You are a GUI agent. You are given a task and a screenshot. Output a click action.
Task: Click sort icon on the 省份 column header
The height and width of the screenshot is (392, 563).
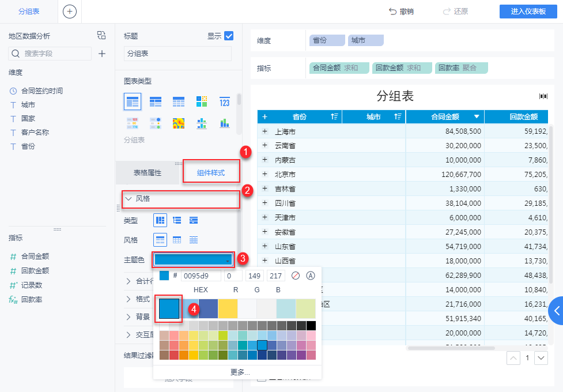click(334, 117)
